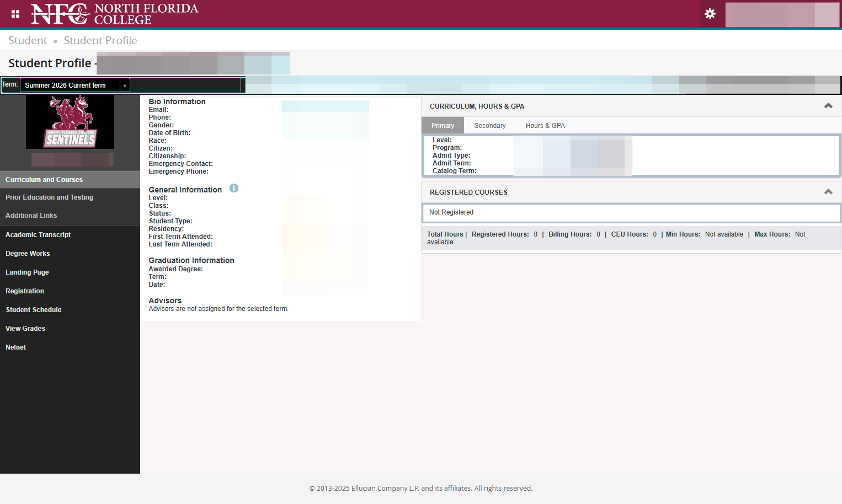Click the Sentinels mascot profile image
This screenshot has height=504, width=842.
[x=70, y=122]
